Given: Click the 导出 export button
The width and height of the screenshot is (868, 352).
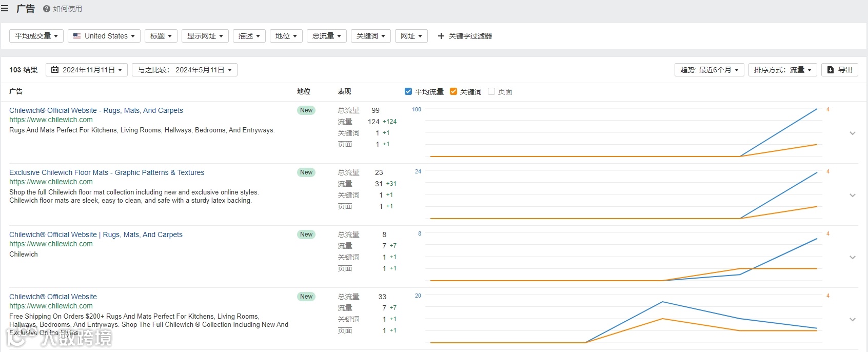Looking at the screenshot, I should (840, 70).
